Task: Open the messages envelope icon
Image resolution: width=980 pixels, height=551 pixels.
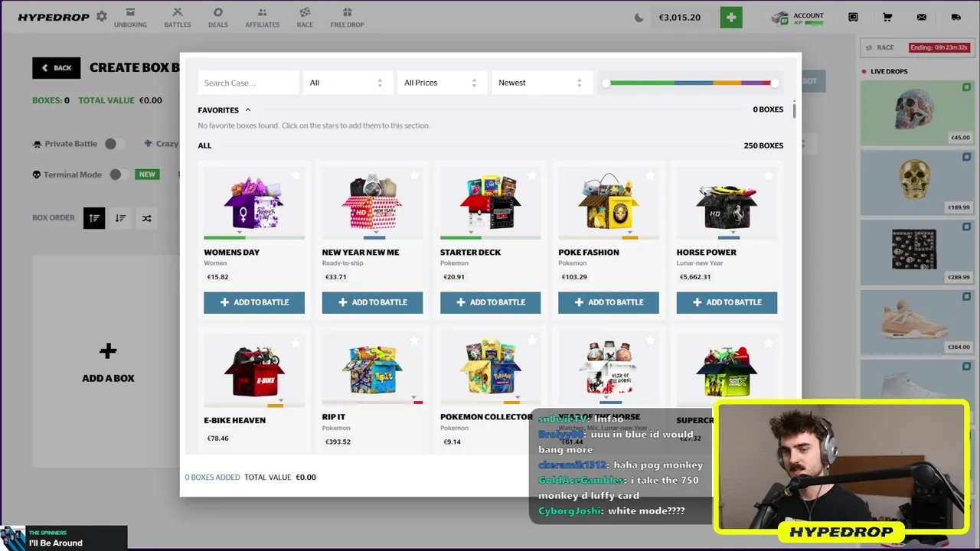Action: (x=922, y=17)
